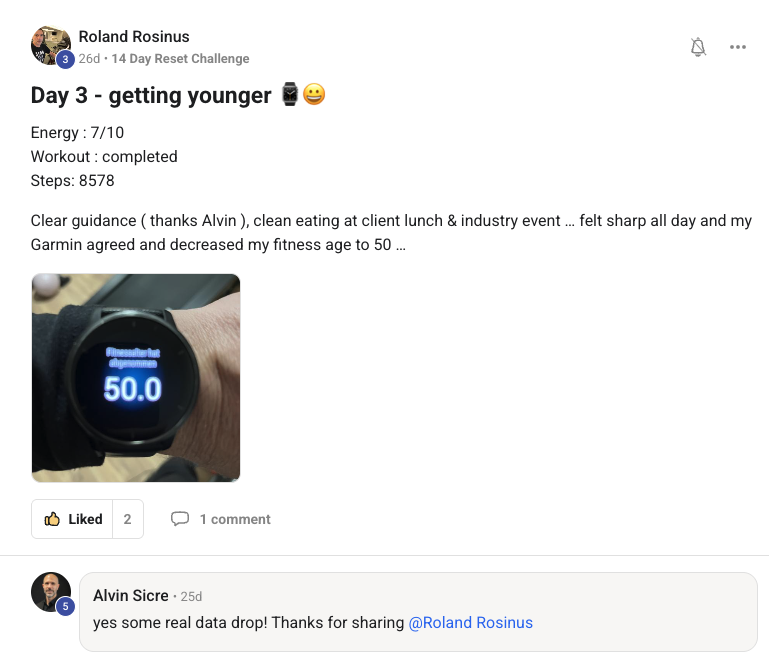Click the thumbs-up icon

tap(52, 519)
